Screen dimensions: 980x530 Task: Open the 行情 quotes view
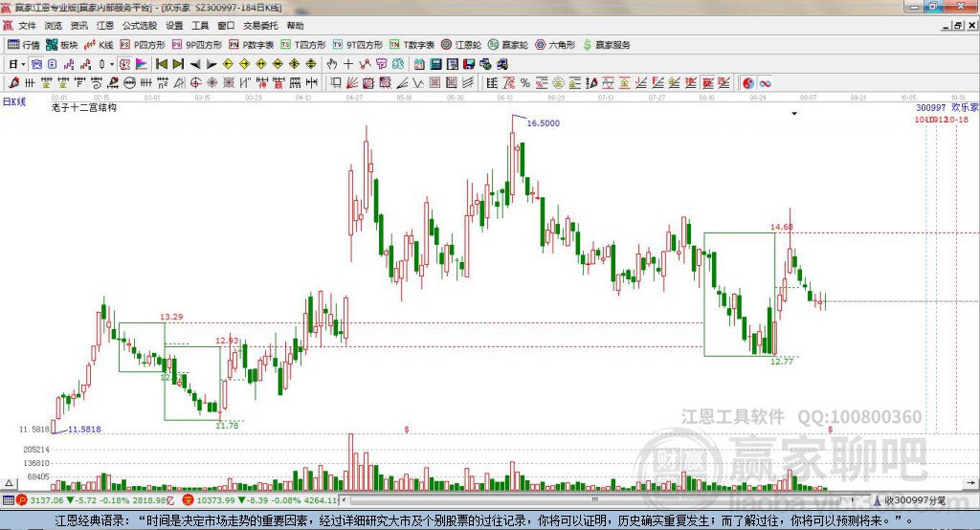[x=24, y=45]
